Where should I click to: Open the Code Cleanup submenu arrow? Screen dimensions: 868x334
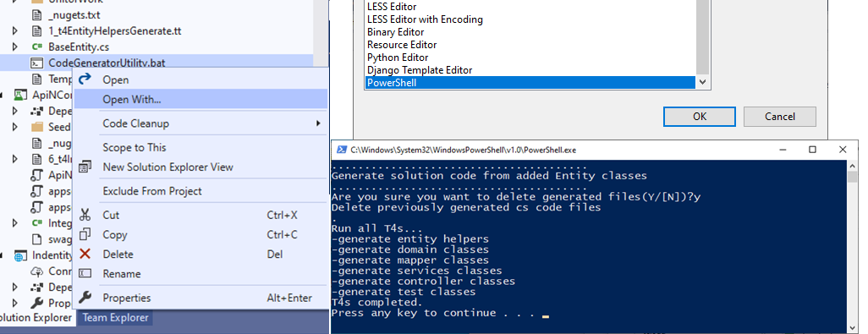tap(318, 123)
